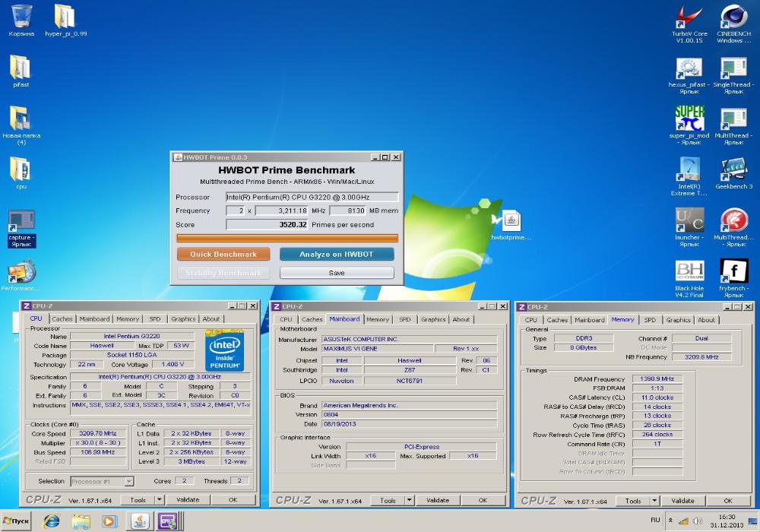Open Tools dropdown arrow in left CPU-Z
This screenshot has width=760, height=532.
point(159,499)
